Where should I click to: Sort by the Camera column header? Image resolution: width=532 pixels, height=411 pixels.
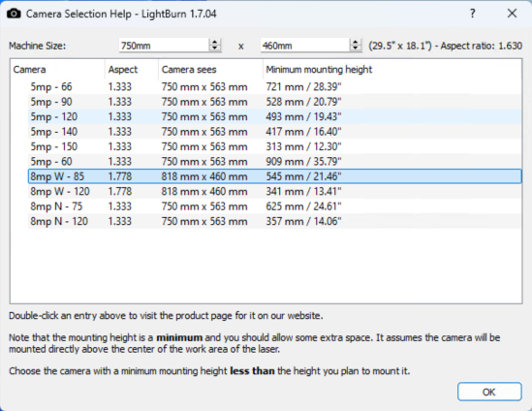click(x=58, y=69)
